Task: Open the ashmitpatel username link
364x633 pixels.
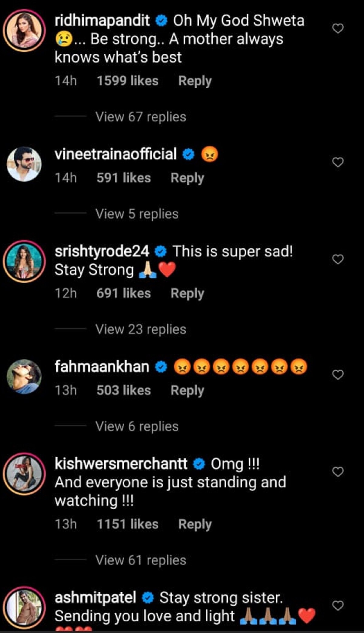Action: 95,598
